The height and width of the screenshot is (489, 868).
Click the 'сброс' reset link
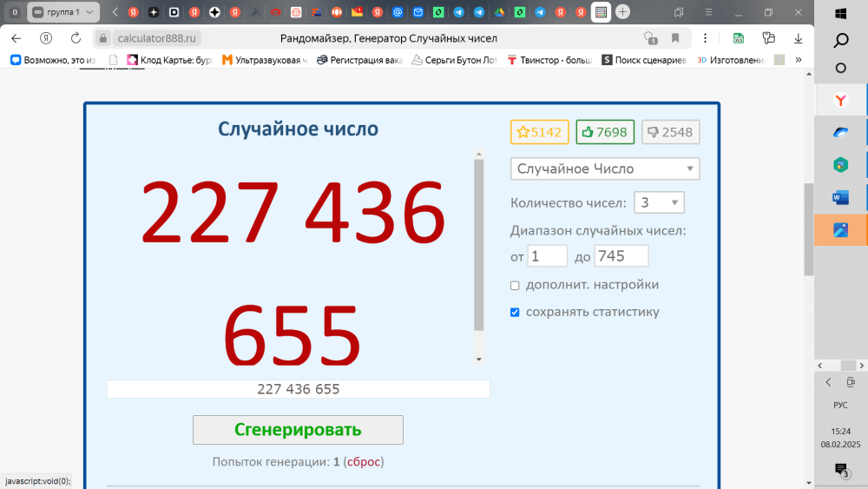pyautogui.click(x=363, y=462)
